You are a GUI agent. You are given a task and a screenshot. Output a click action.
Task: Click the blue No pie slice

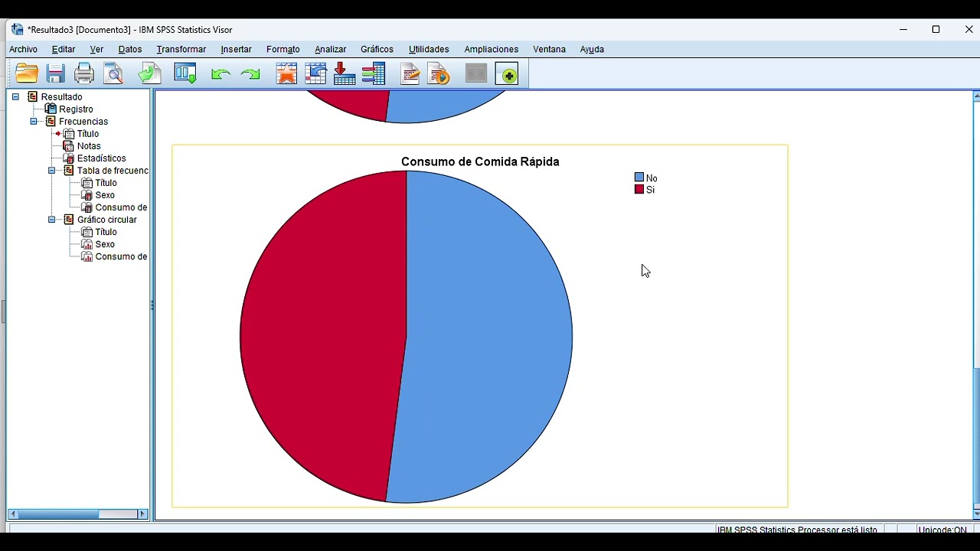coord(490,337)
